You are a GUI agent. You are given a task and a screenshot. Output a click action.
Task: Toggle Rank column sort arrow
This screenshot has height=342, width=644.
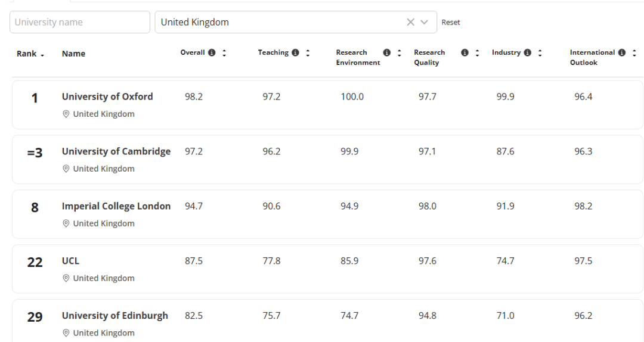[42, 54]
